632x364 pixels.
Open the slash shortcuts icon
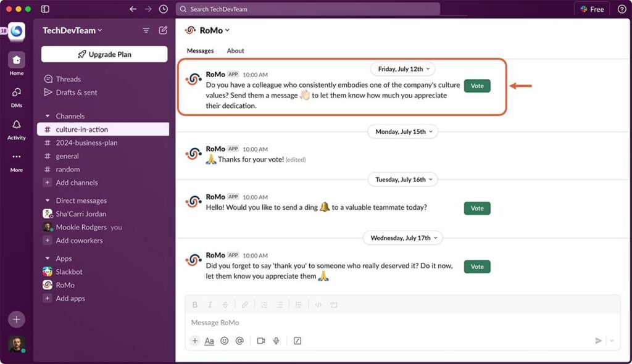pos(297,341)
